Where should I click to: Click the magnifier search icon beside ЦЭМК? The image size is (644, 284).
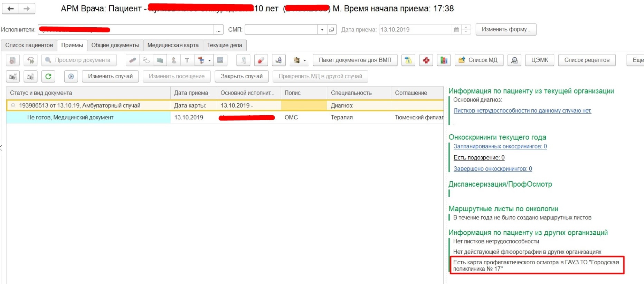pos(514,60)
